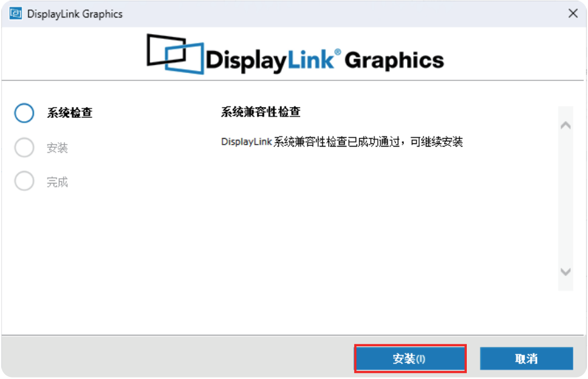Click the scrollbar up arrow
The width and height of the screenshot is (588, 379).
click(565, 125)
